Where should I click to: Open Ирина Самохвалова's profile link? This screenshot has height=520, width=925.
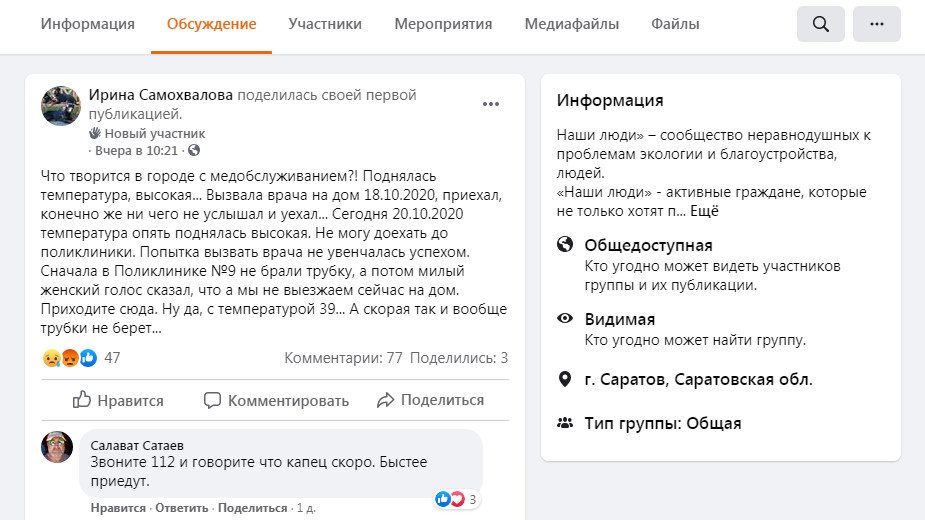pyautogui.click(x=161, y=95)
